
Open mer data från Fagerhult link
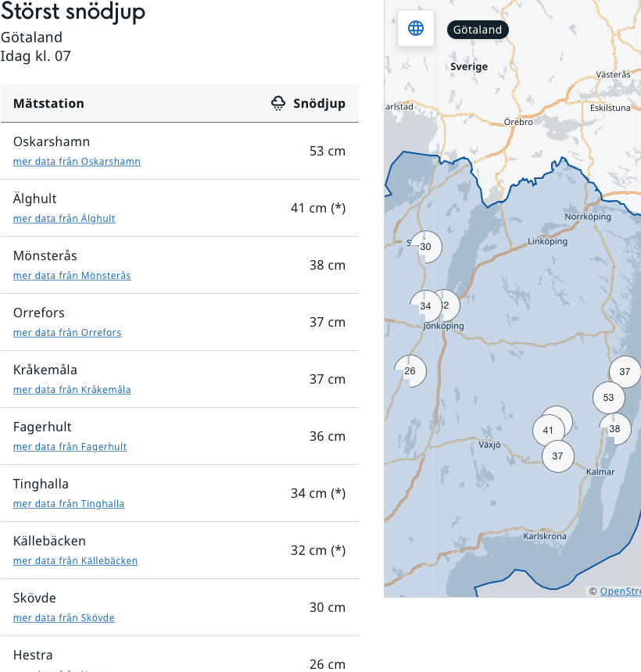pos(70,447)
